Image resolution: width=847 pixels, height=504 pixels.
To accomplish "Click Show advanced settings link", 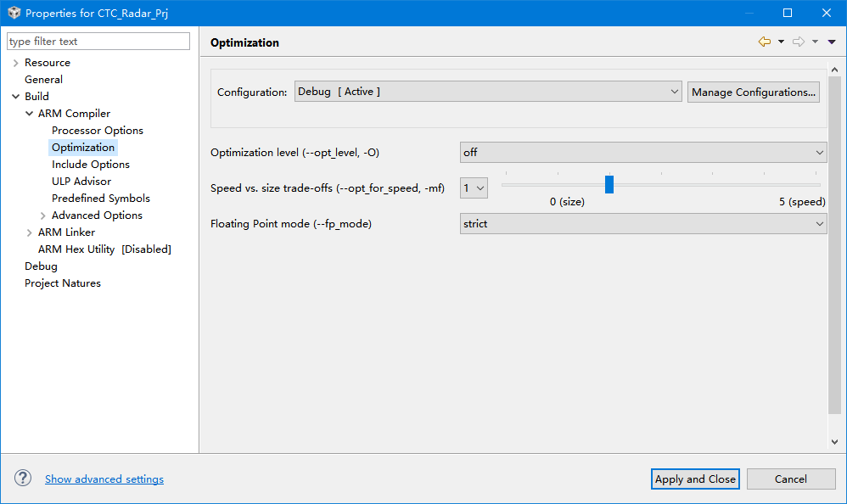I will pos(104,479).
